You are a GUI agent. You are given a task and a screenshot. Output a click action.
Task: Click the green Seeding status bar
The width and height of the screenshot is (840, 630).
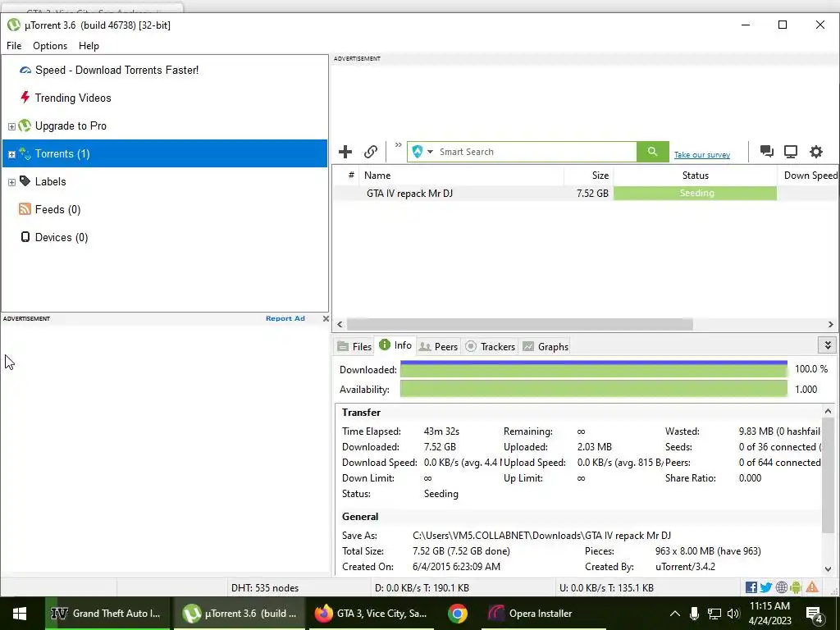pyautogui.click(x=695, y=194)
